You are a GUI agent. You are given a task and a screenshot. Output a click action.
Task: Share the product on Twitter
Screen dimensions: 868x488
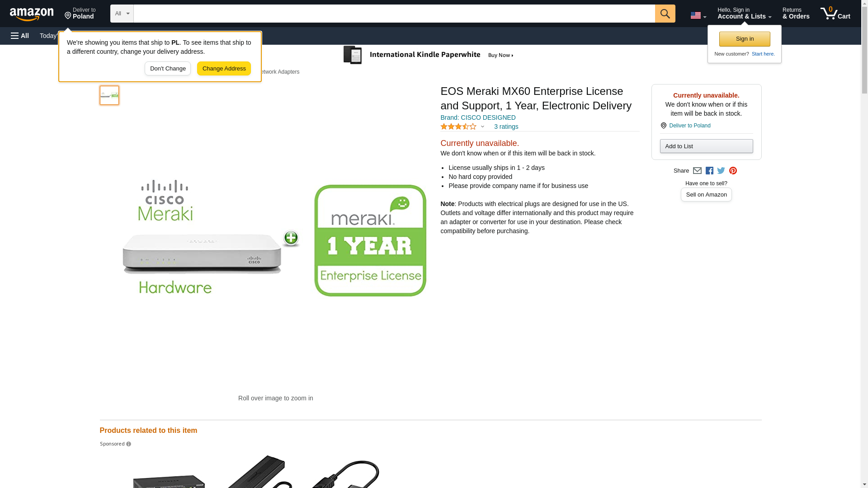click(721, 171)
